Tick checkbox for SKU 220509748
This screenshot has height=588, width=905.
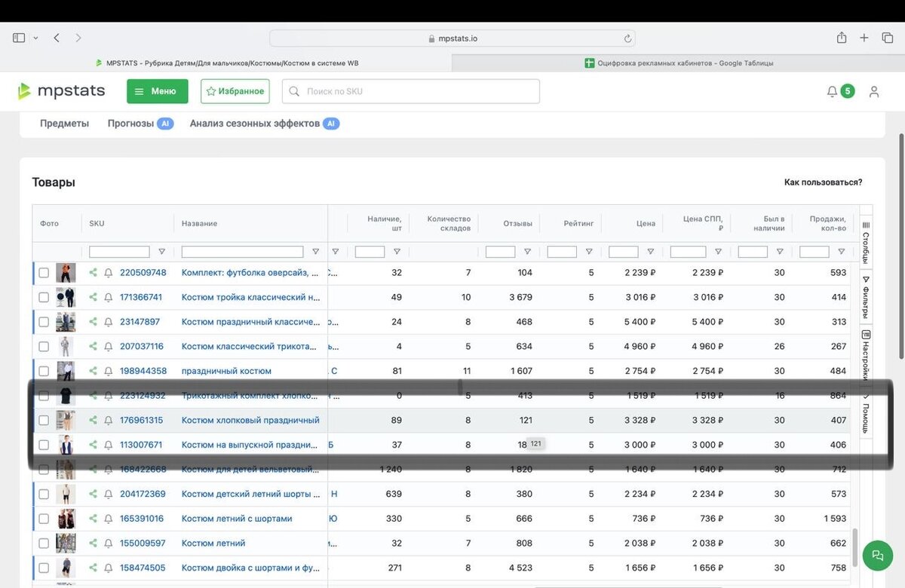(44, 273)
